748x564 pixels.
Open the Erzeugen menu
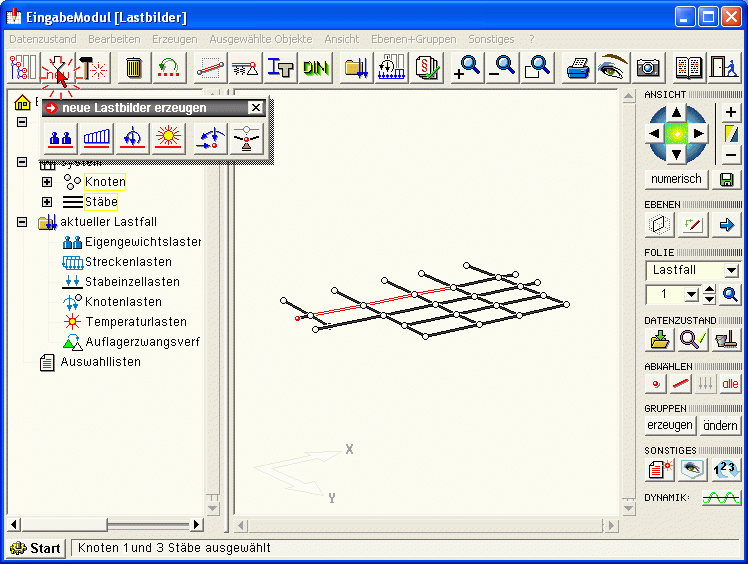174,39
